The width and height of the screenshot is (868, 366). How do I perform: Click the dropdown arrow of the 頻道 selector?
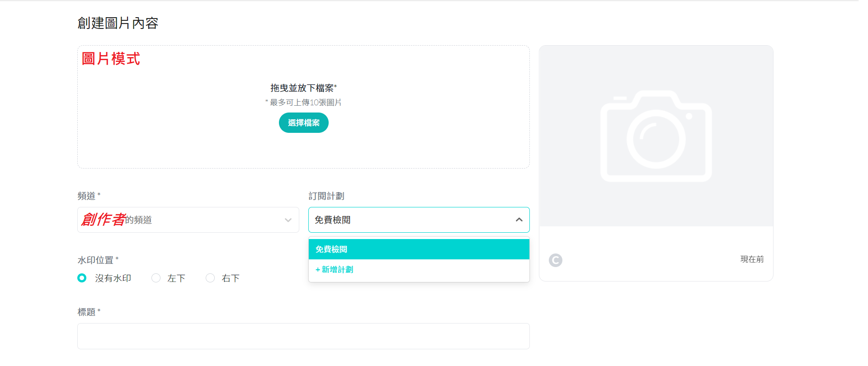288,220
